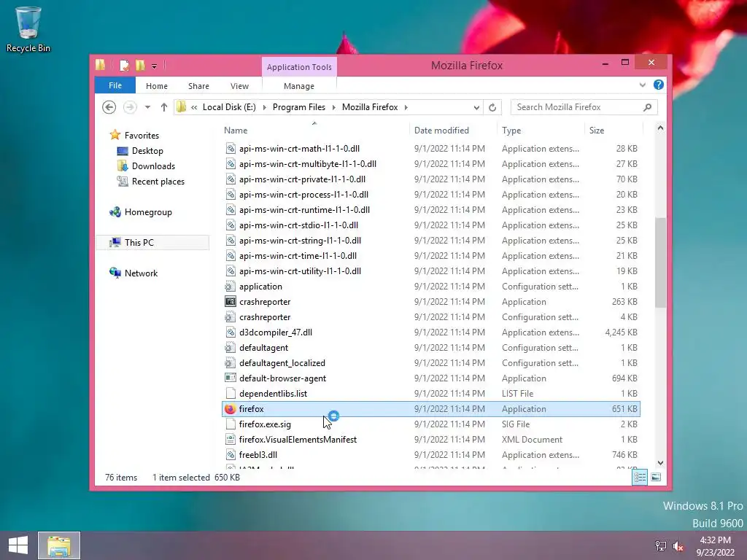Screen dimensions: 747x560
Task: Switch to Large icons view in status bar
Action: [x=656, y=477]
